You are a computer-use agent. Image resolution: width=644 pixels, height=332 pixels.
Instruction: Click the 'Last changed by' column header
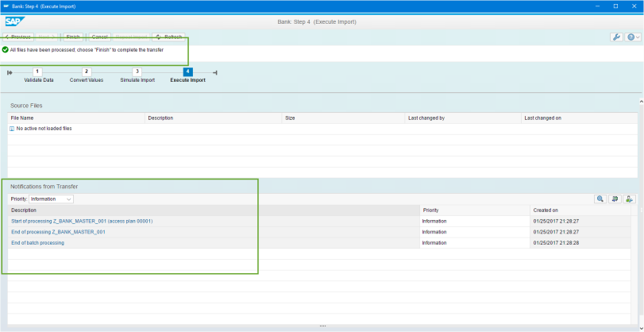coord(463,118)
